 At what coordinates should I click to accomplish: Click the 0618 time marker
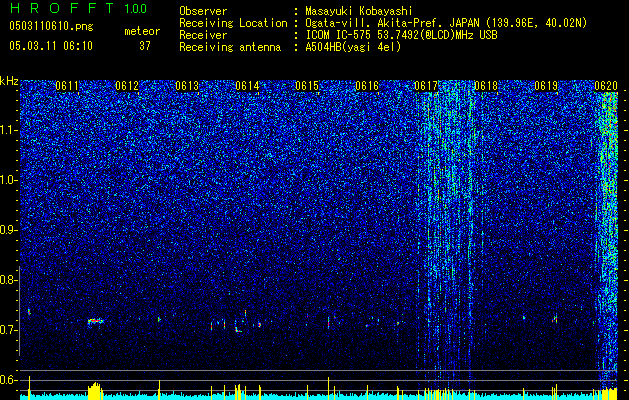(x=486, y=86)
